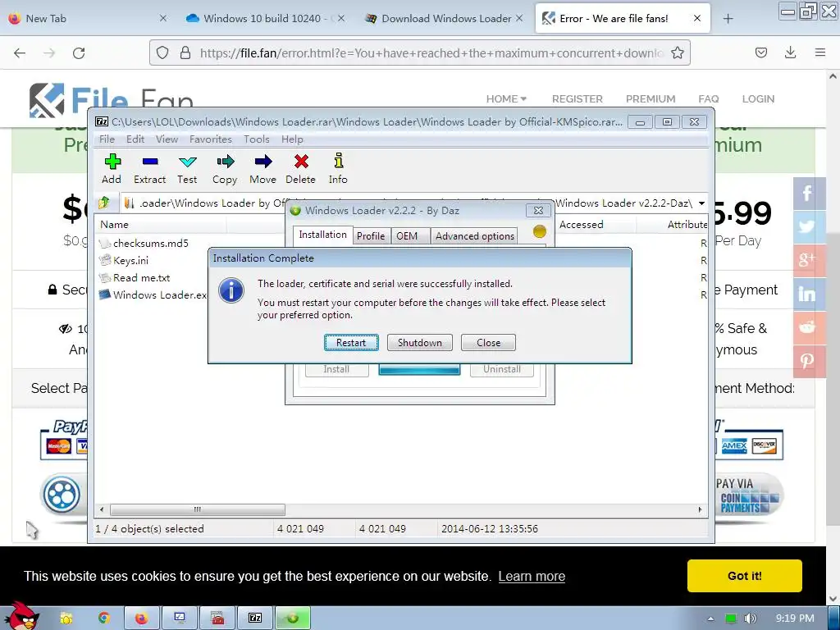Click FAQ link on File Fan
Screen dimensions: 840x630
(x=708, y=99)
